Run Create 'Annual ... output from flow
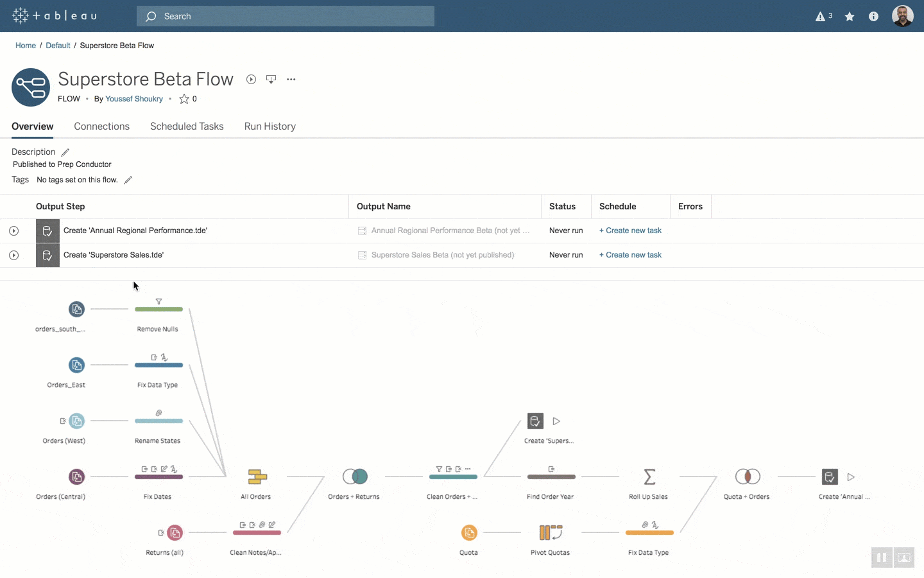The height and width of the screenshot is (578, 924). [x=851, y=477]
